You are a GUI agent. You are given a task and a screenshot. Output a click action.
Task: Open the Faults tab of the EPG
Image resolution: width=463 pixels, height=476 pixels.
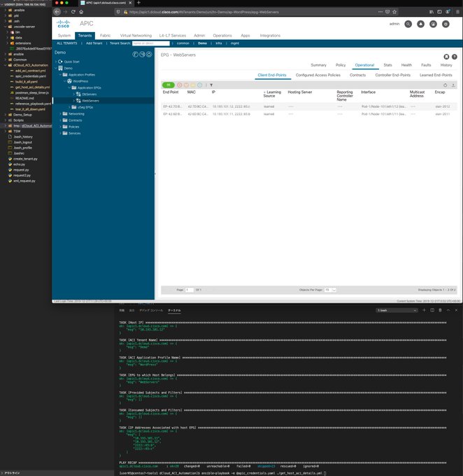[x=426, y=65]
